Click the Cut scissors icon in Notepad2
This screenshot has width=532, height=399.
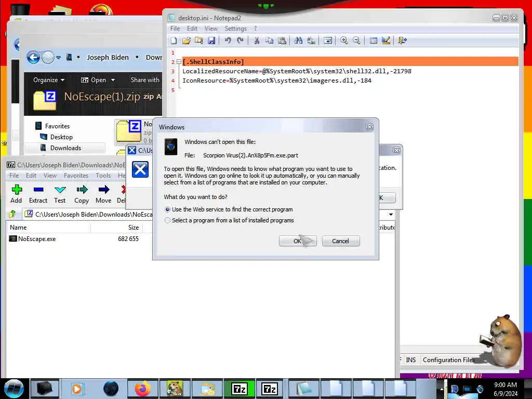coord(257,41)
